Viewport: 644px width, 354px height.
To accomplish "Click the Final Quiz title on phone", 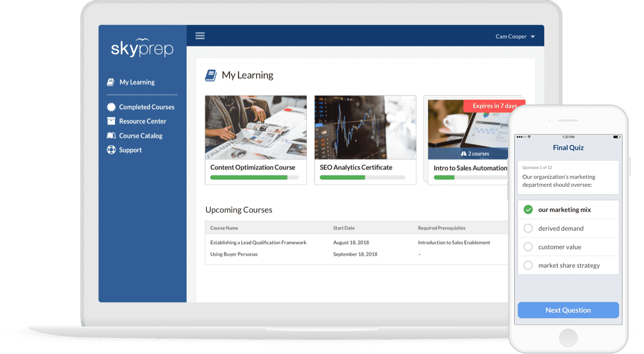I will (x=568, y=148).
